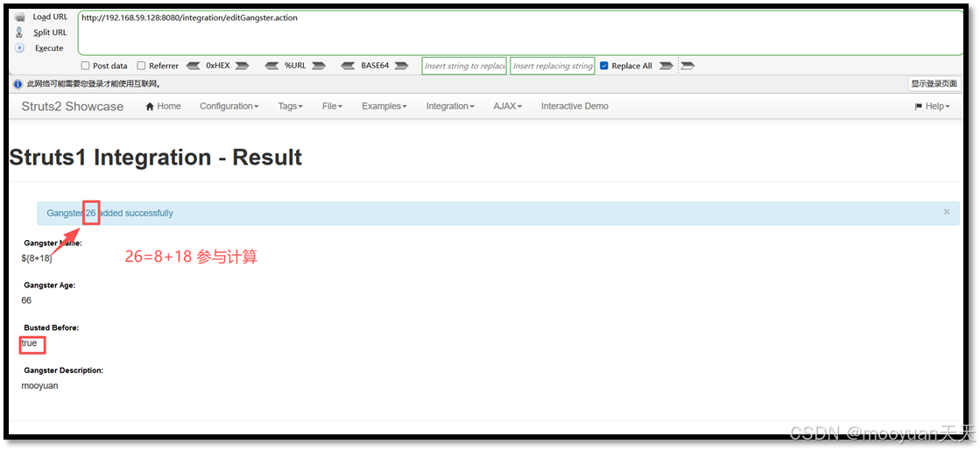Click the ${8+18} name value
Image resolution: width=980 pixels, height=451 pixels.
[37, 258]
